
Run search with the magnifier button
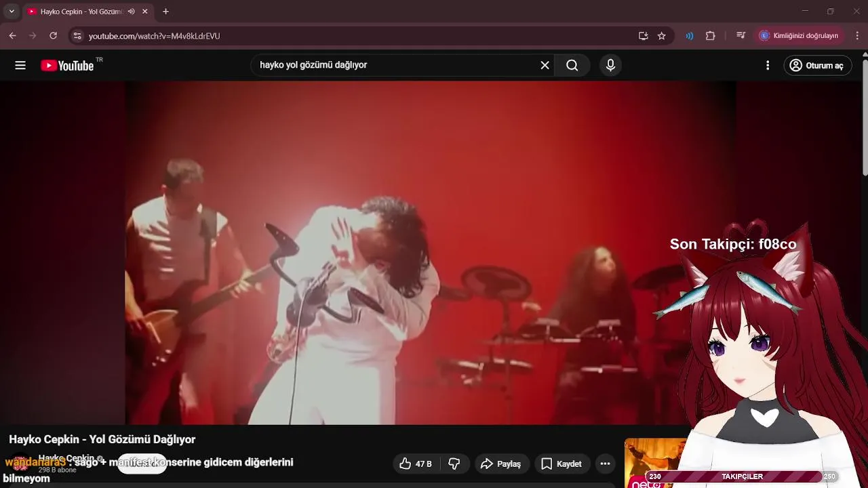point(572,65)
